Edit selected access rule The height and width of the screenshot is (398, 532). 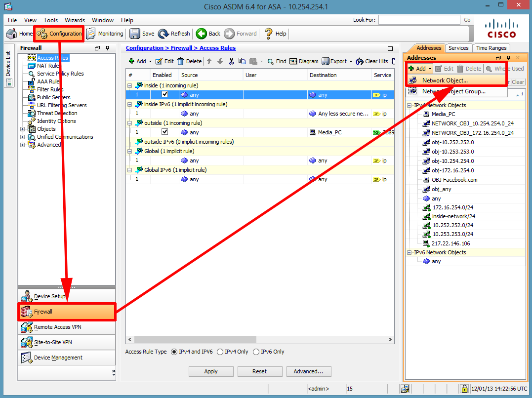pos(164,61)
